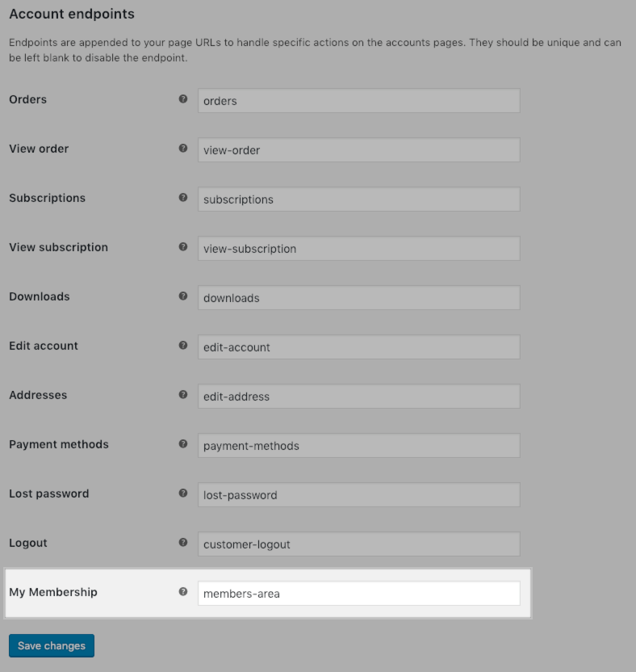Click the help icon beside Lost password
The width and height of the screenshot is (636, 672).
tap(183, 492)
